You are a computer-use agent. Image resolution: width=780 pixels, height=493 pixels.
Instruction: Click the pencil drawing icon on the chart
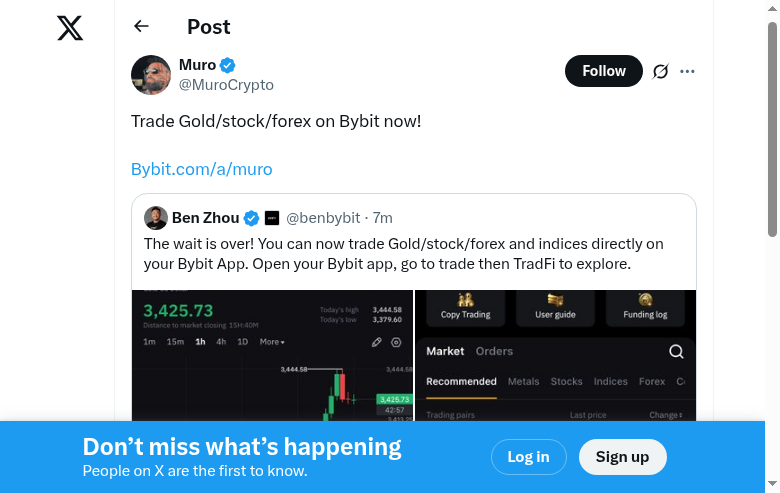377,342
